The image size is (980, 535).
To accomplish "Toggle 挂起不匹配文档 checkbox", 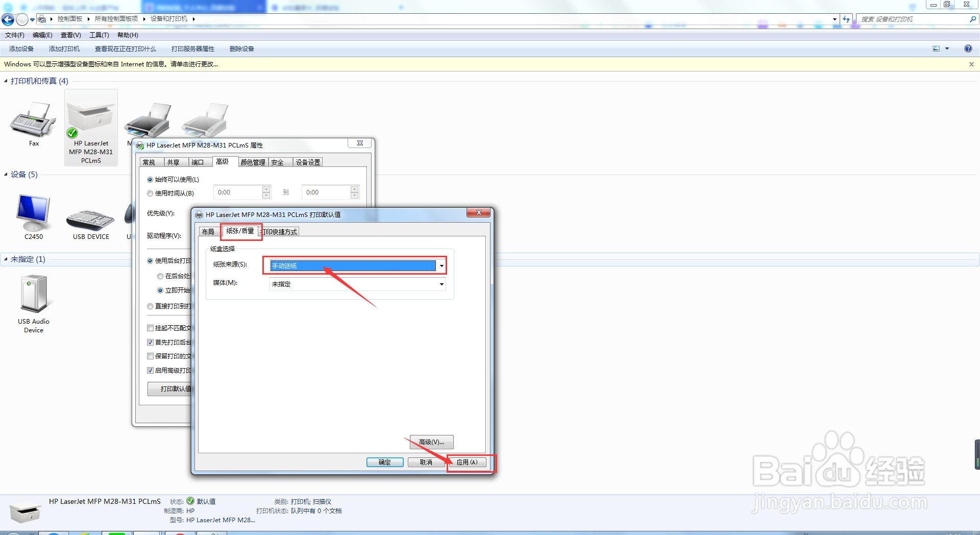I will point(151,328).
